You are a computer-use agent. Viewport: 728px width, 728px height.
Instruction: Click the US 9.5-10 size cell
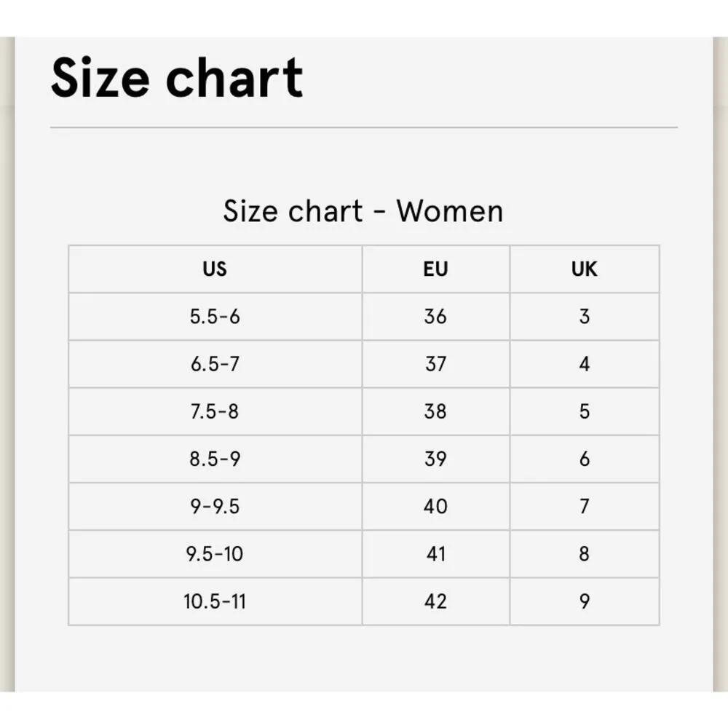tap(215, 554)
